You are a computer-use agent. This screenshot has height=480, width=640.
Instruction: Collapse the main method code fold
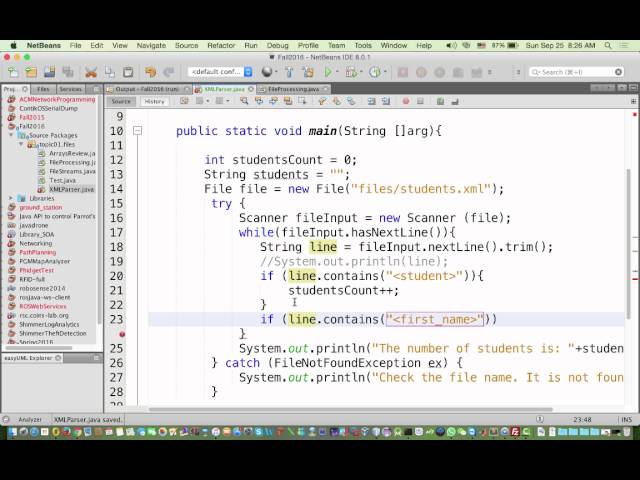point(138,131)
